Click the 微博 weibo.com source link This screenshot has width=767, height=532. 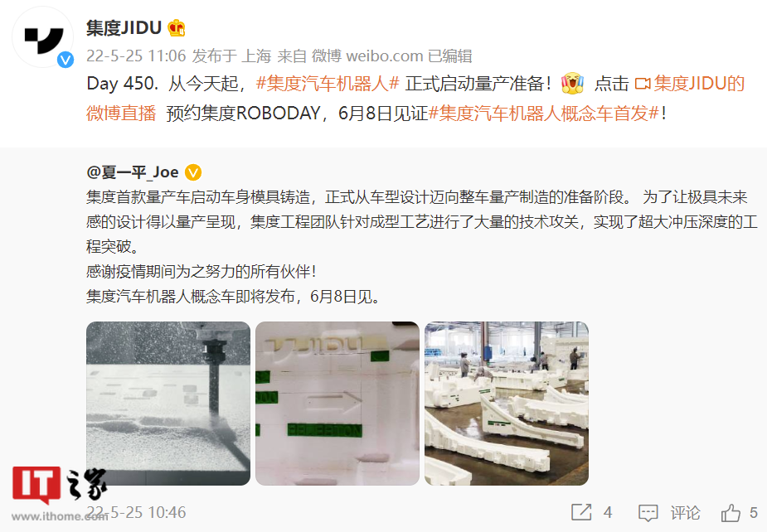coord(367,56)
